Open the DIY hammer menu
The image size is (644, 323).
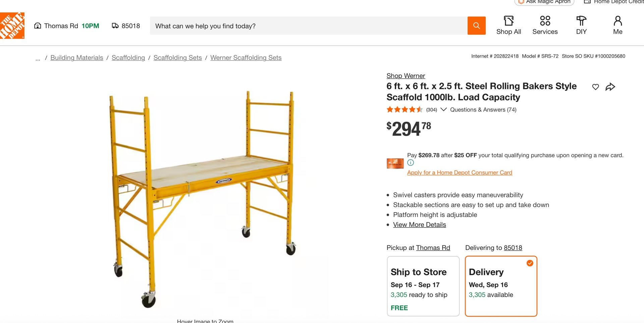click(x=581, y=25)
